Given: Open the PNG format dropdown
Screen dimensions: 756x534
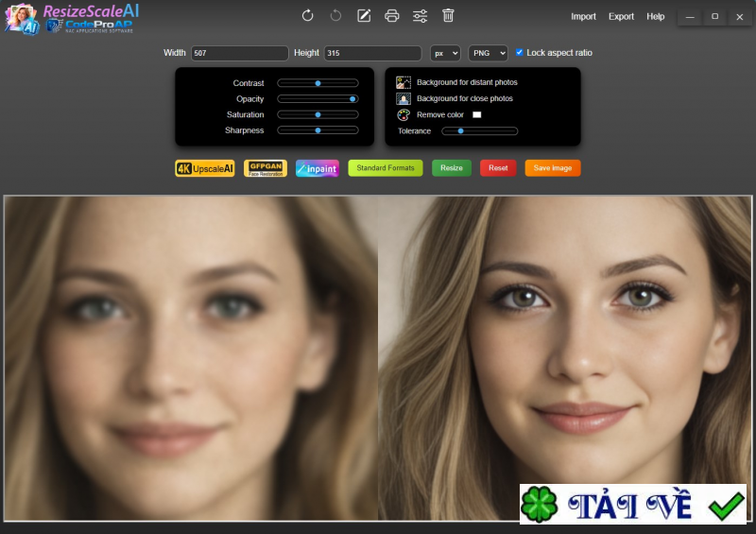Looking at the screenshot, I should [x=488, y=53].
